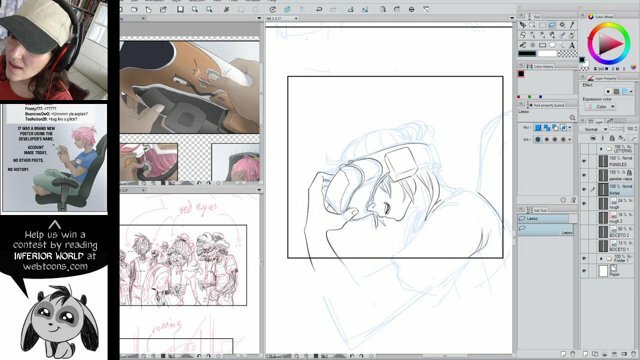Image resolution: width=640 pixels, height=360 pixels.
Task: Select the Text tool marked with letter A
Action: [572, 45]
